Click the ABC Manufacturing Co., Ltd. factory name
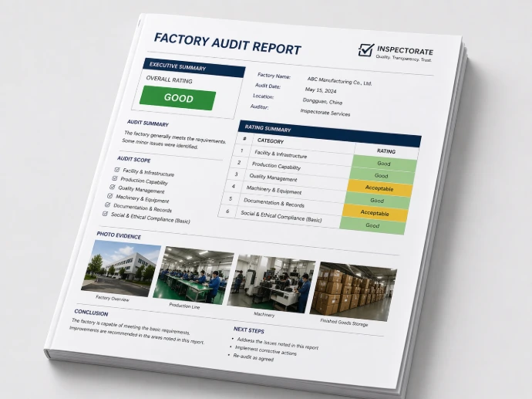 coord(339,80)
